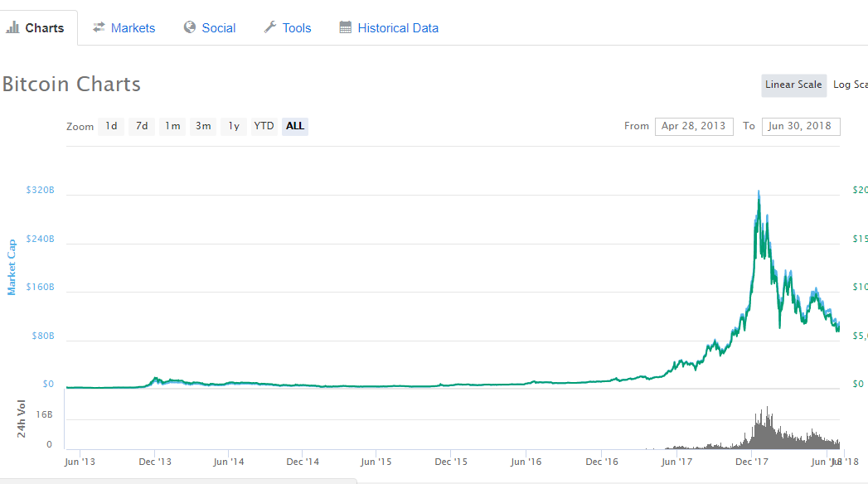Click the Jun '13 date label
The image size is (868, 484).
tap(80, 462)
